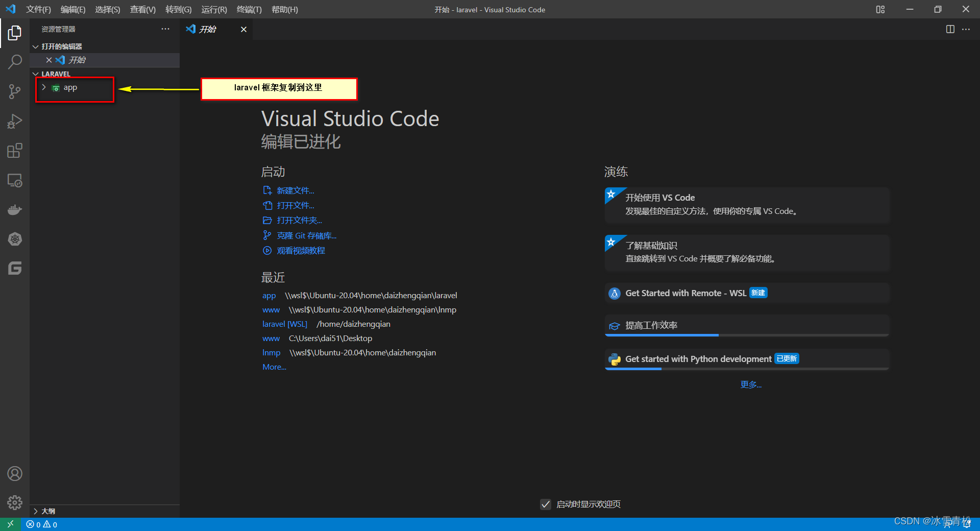
Task: Select 开始 item in open editors
Action: pos(105,60)
